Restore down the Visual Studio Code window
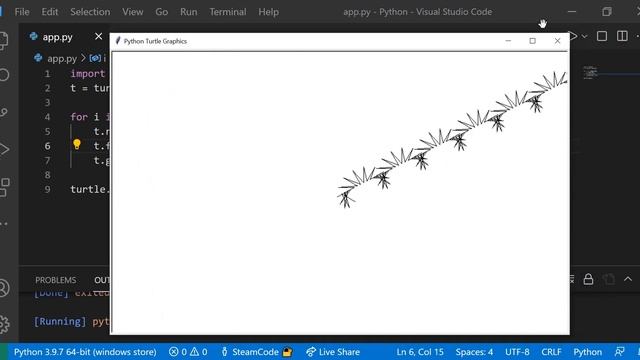 [607, 12]
